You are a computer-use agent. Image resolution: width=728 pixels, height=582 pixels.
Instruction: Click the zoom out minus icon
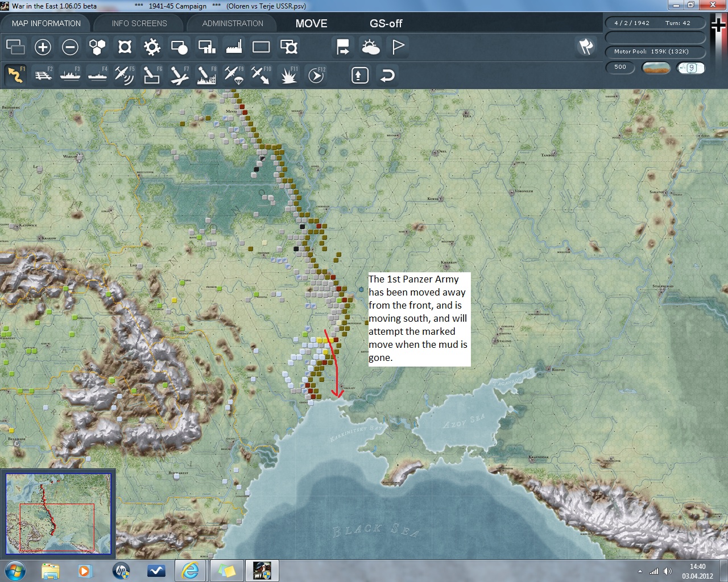click(x=70, y=47)
